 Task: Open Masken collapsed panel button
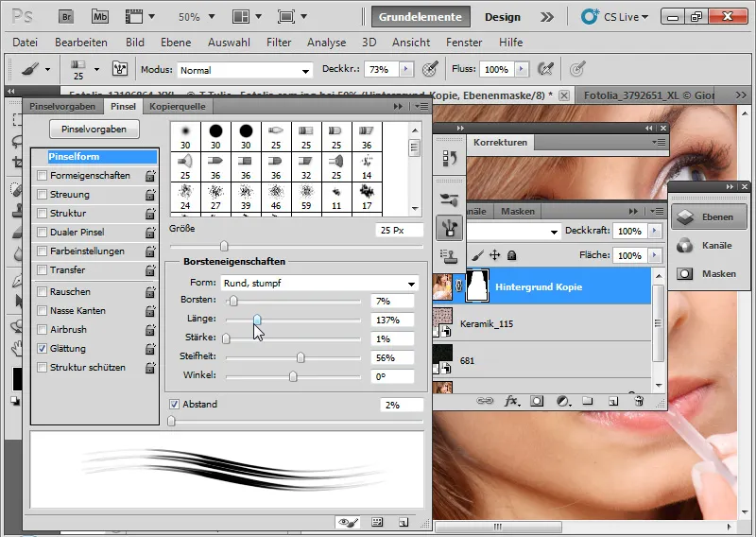(x=710, y=274)
